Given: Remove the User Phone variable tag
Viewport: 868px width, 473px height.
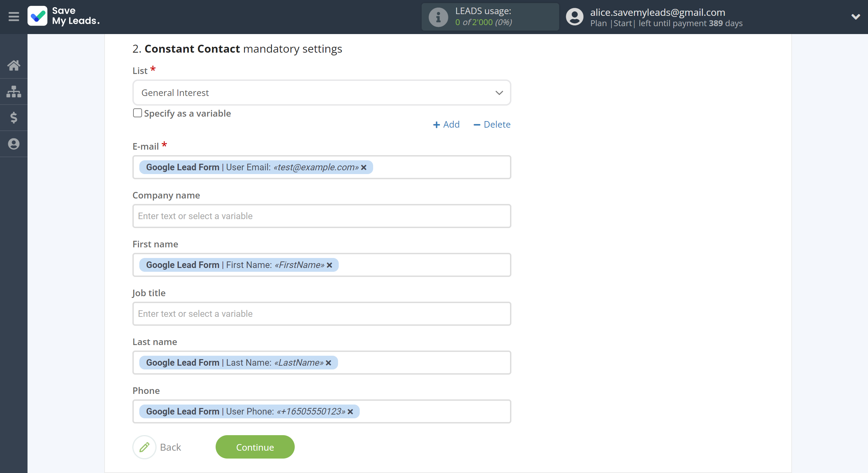Looking at the screenshot, I should click(x=350, y=411).
